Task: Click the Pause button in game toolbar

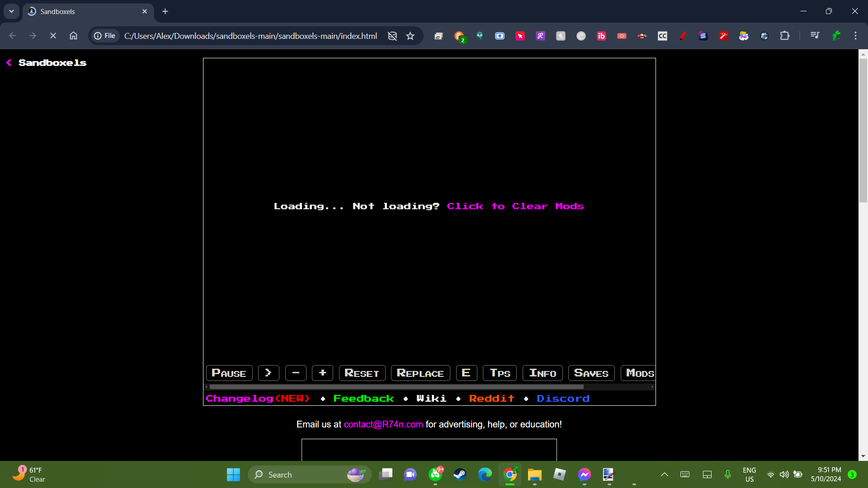Action: coord(229,373)
